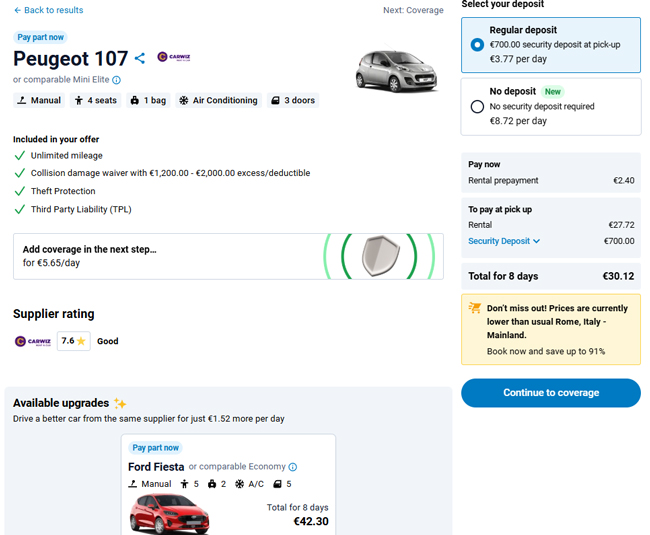This screenshot has width=650, height=535.
Task: Click the €8.72 per day no deposit price
Action: click(518, 121)
